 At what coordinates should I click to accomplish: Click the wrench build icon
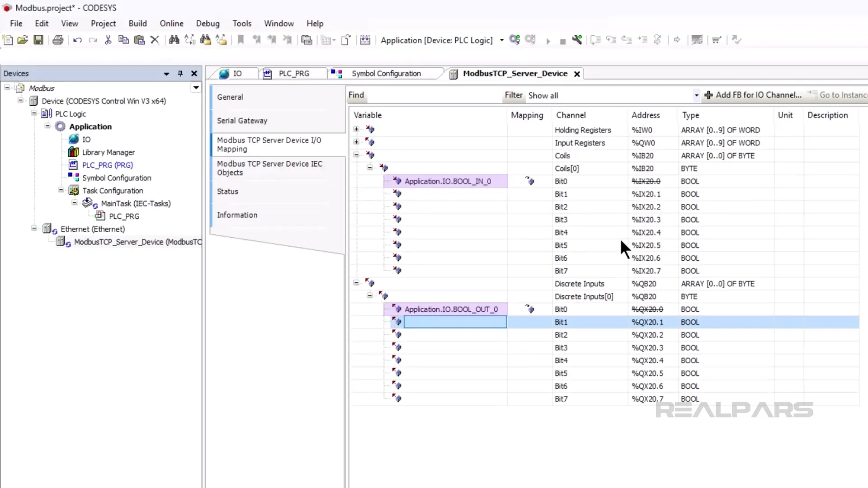(577, 40)
